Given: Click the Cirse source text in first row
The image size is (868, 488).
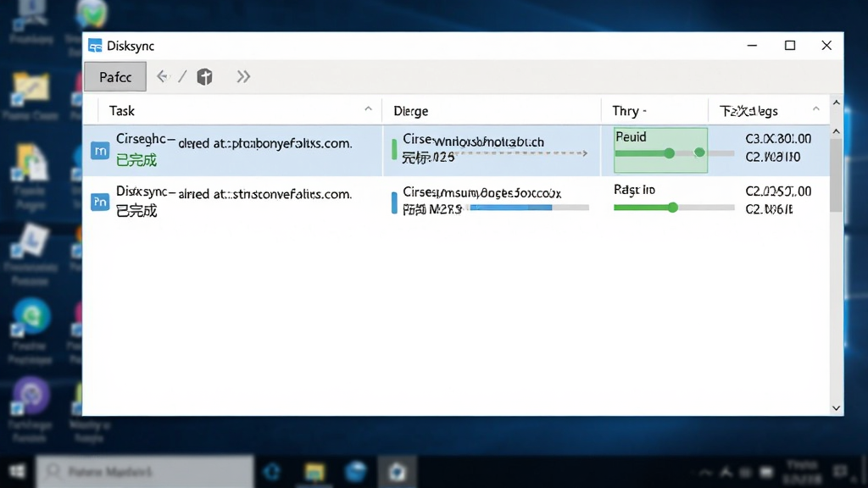Looking at the screenshot, I should click(x=473, y=141).
